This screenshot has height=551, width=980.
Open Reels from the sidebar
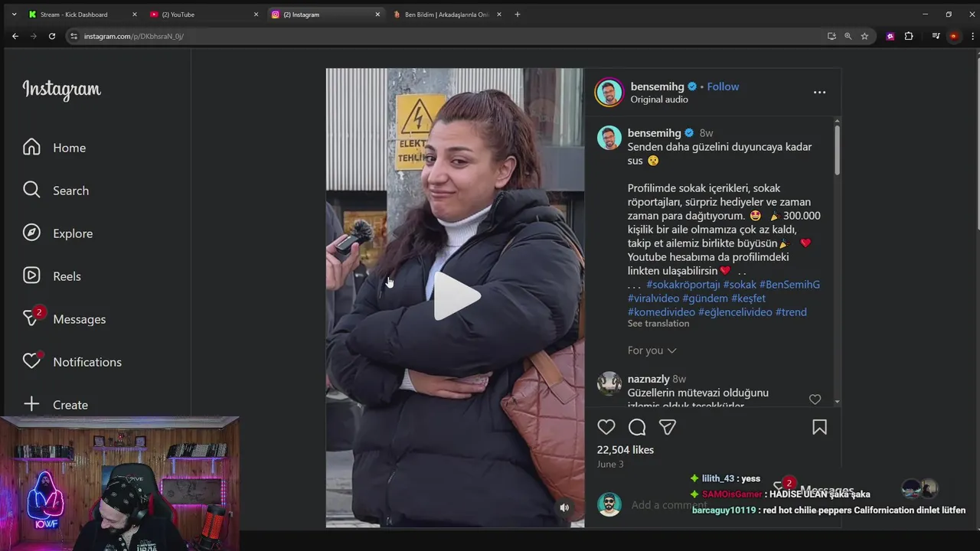click(x=52, y=276)
